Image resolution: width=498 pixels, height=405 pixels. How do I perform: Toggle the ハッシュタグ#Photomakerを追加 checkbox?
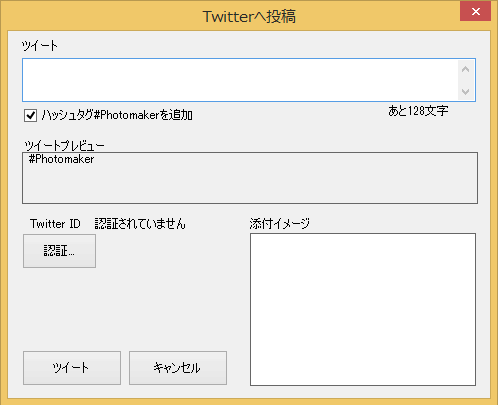30,116
